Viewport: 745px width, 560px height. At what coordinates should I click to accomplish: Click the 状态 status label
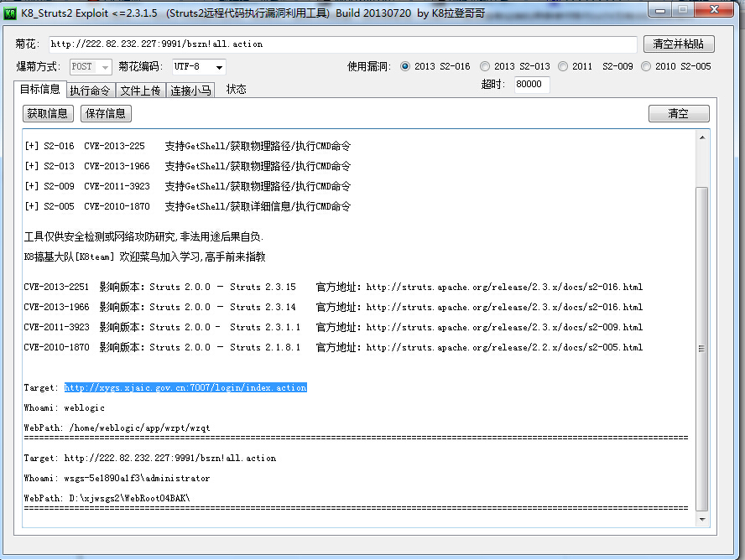coord(236,89)
